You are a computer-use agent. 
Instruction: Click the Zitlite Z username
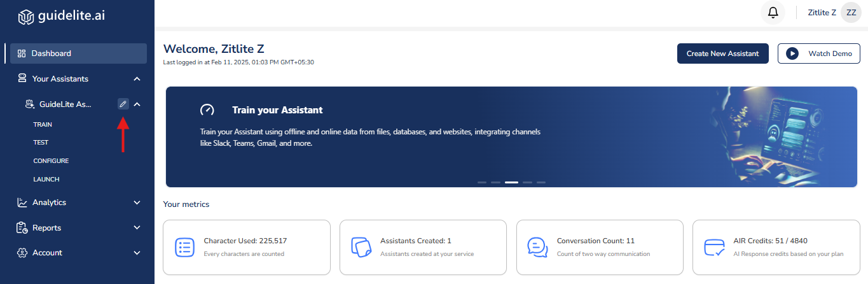[x=822, y=12]
